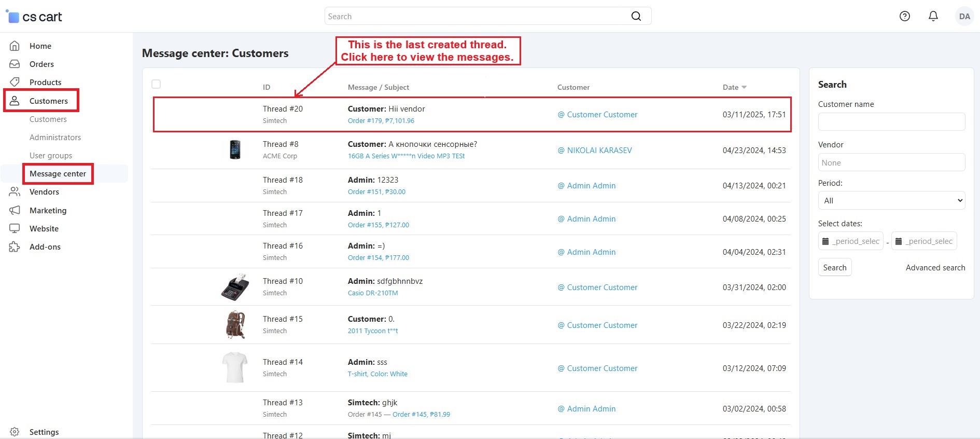
Task: Click the Settings gear icon
Action: (15, 432)
